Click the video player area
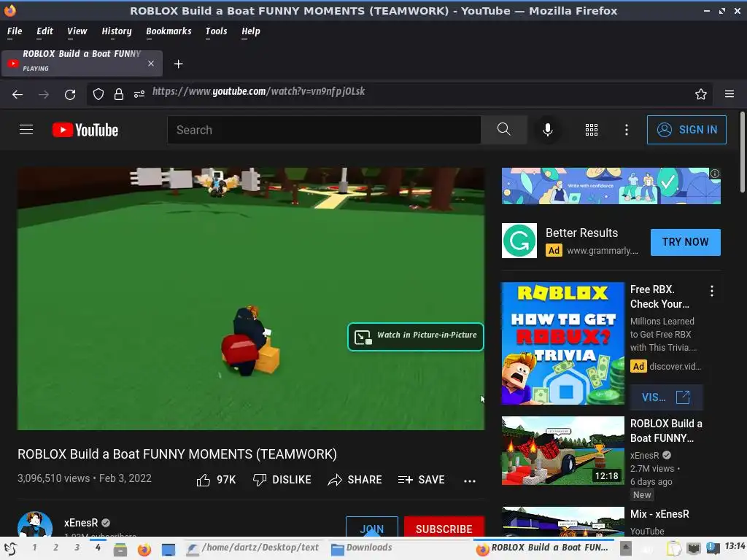 point(251,298)
